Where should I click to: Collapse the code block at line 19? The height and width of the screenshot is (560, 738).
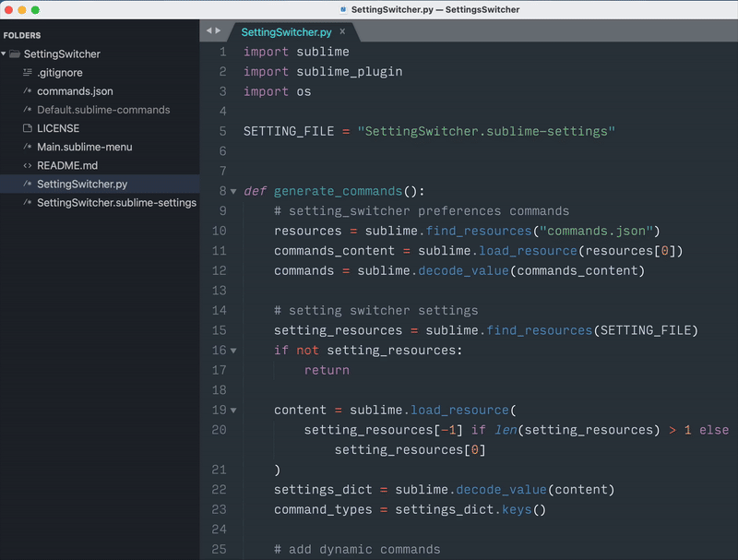tap(234, 410)
